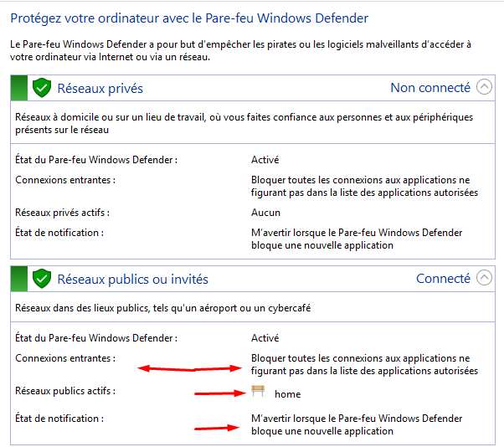Screen dimensions: 504x447
Task: Click the Non connecté status label
Action: pos(430,87)
